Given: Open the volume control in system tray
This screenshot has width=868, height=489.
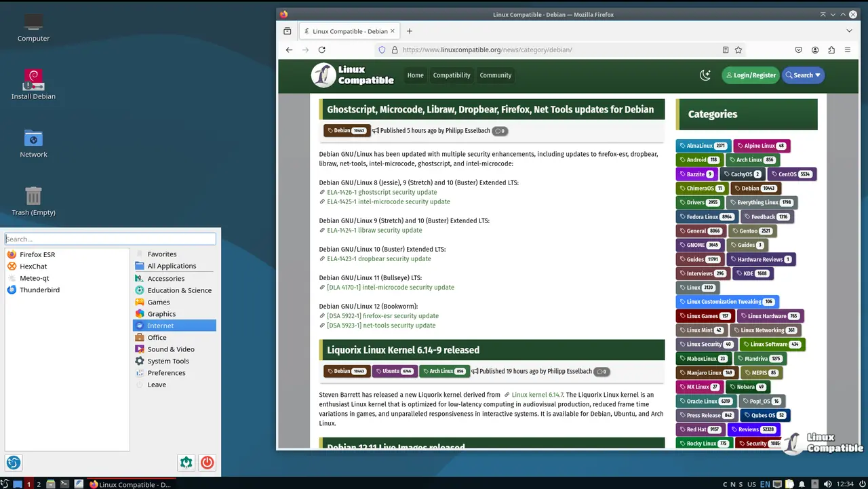Looking at the screenshot, I should pyautogui.click(x=827, y=484).
